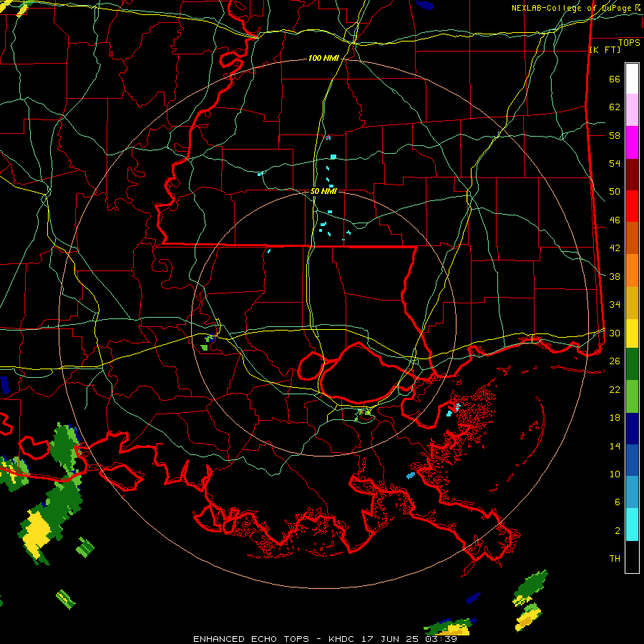Select the 42 value on the legend
The width and height of the screenshot is (644, 644).
click(615, 248)
